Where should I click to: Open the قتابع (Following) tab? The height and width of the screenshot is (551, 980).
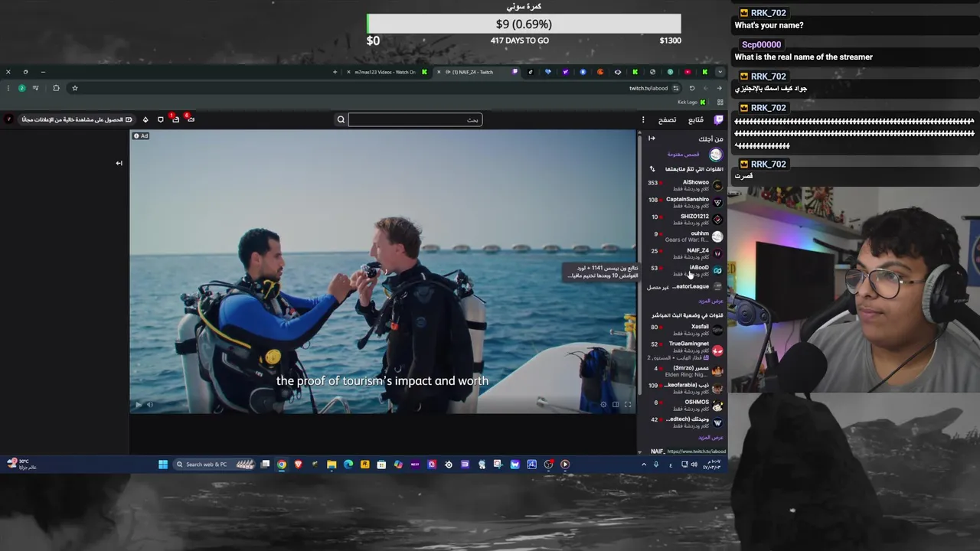click(695, 119)
